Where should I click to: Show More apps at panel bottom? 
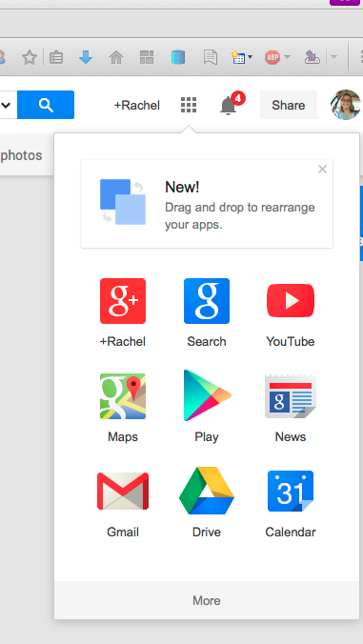[207, 600]
